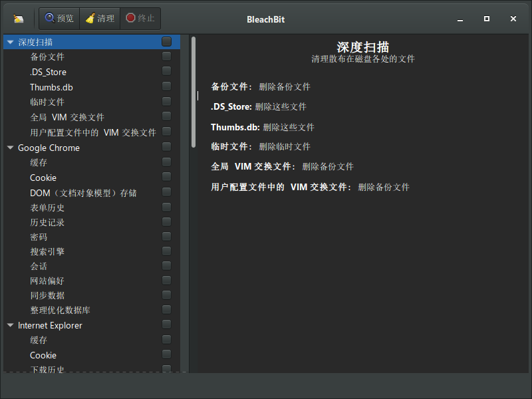Enable the 搜索引擎 checkbox
Screen dimensions: 532x399
(167, 251)
